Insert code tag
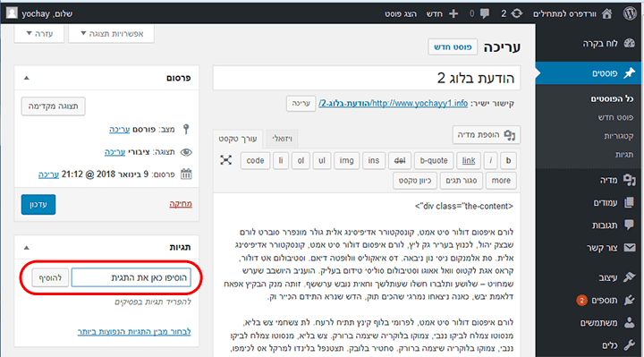Screen dimensions: 644x357 coord(255,161)
